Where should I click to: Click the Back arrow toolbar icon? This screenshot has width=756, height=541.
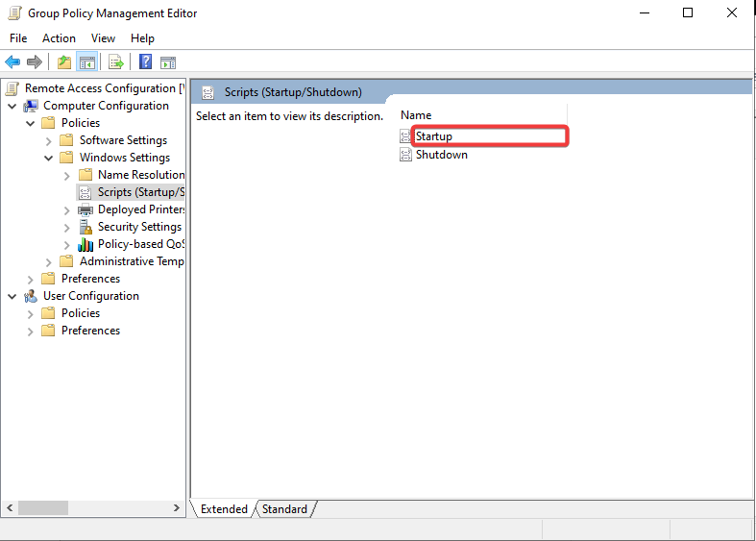(12, 62)
